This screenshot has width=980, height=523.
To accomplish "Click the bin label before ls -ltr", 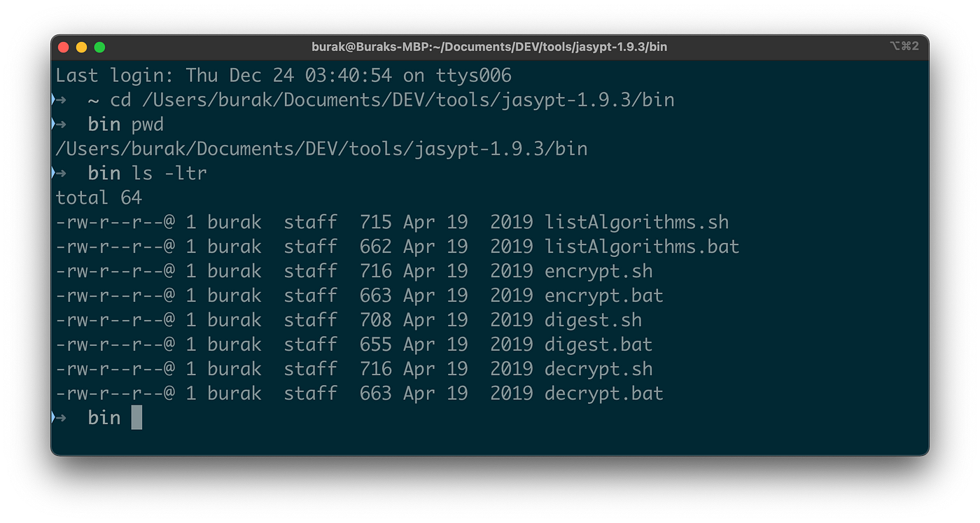I will pos(103,173).
